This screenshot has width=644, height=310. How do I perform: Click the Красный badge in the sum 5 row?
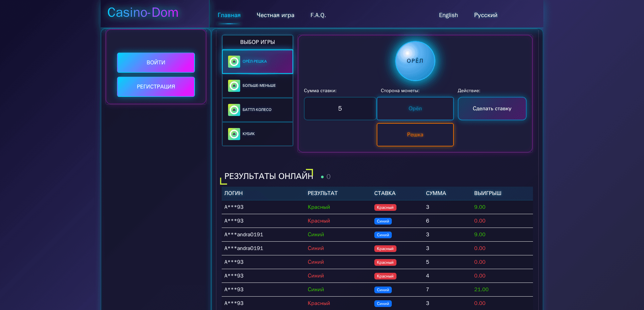point(385,262)
